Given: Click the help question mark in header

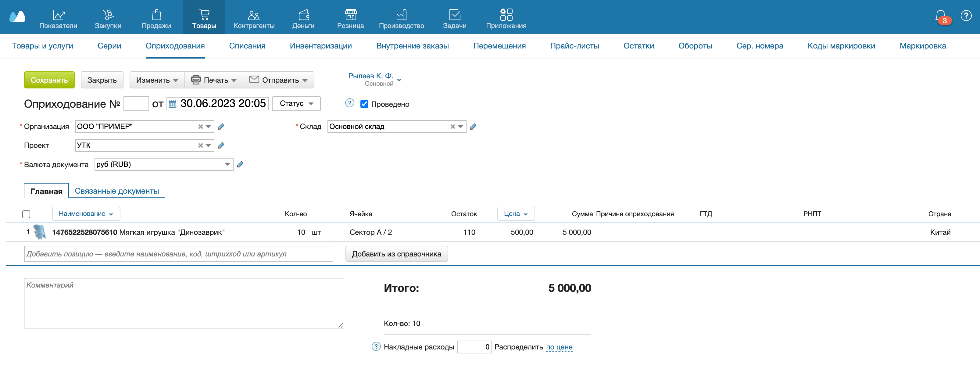Looking at the screenshot, I should tap(966, 16).
